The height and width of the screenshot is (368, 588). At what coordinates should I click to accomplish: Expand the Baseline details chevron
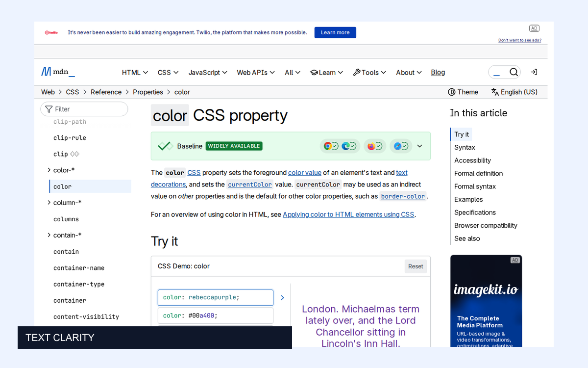[419, 146]
